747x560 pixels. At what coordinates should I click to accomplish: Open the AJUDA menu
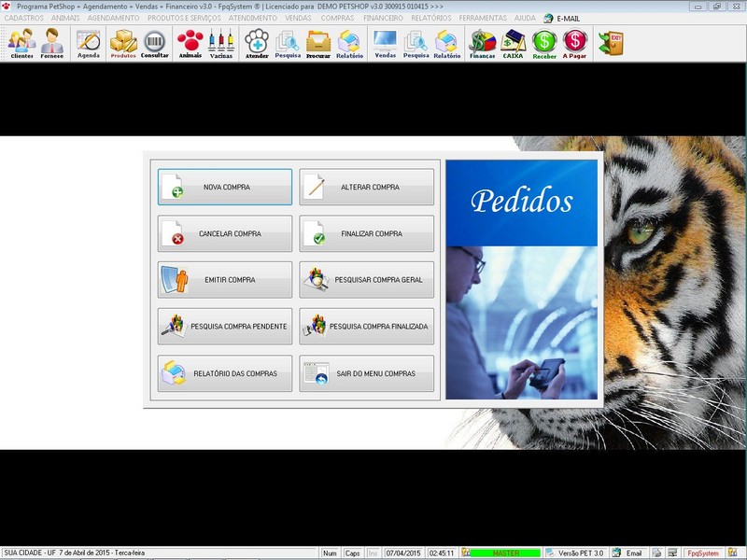525,18
